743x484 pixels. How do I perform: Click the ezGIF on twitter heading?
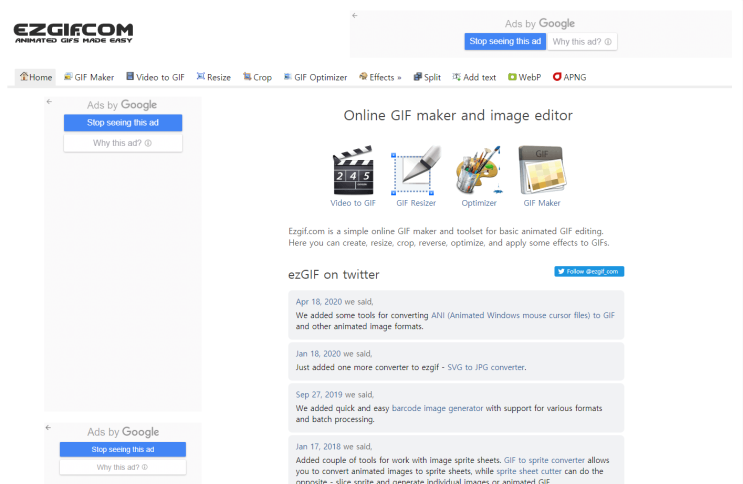pyautogui.click(x=334, y=274)
